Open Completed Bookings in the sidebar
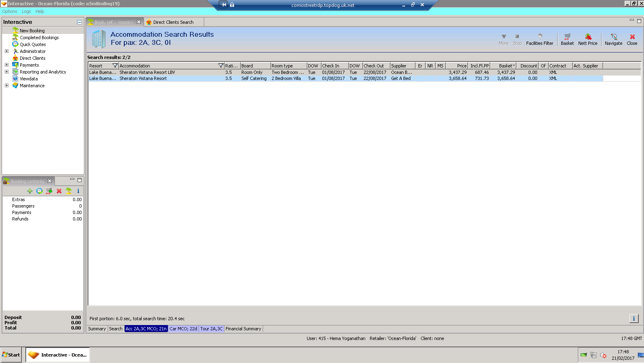The image size is (644, 363). (39, 38)
